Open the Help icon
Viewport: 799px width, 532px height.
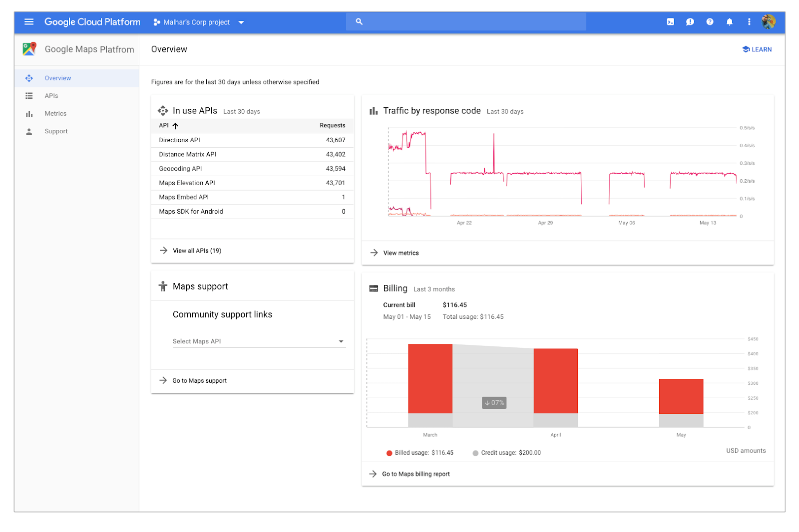click(710, 22)
